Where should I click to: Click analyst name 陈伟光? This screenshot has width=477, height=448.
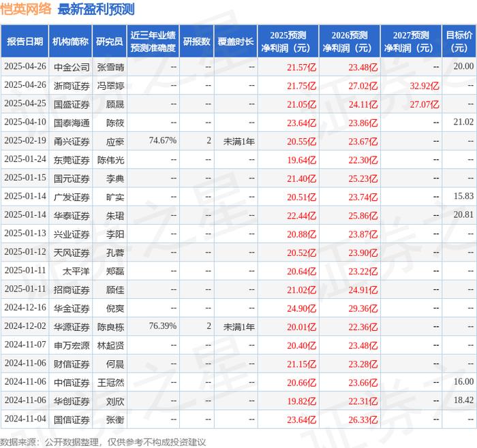click(110, 160)
